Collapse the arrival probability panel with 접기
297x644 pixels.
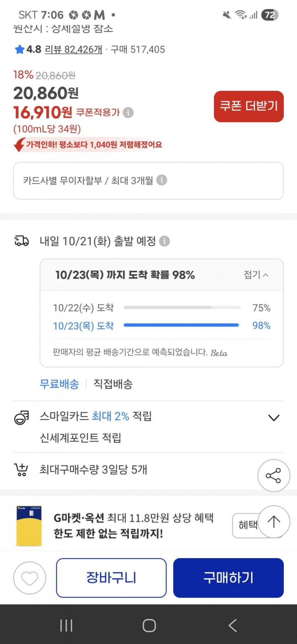pyautogui.click(x=256, y=274)
